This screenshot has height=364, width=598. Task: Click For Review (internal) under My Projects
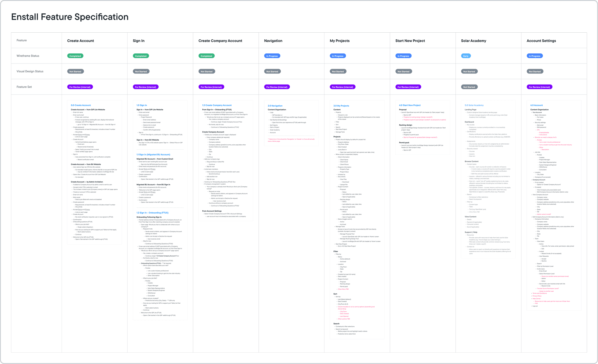[343, 87]
